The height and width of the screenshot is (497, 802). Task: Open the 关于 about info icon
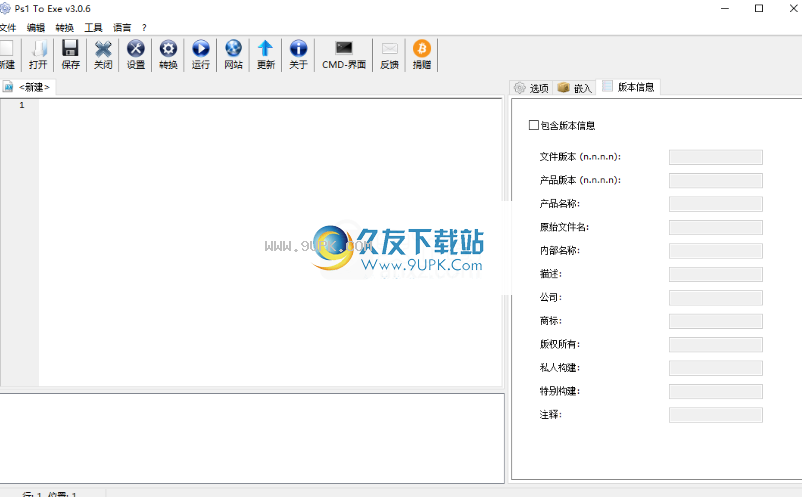point(298,54)
